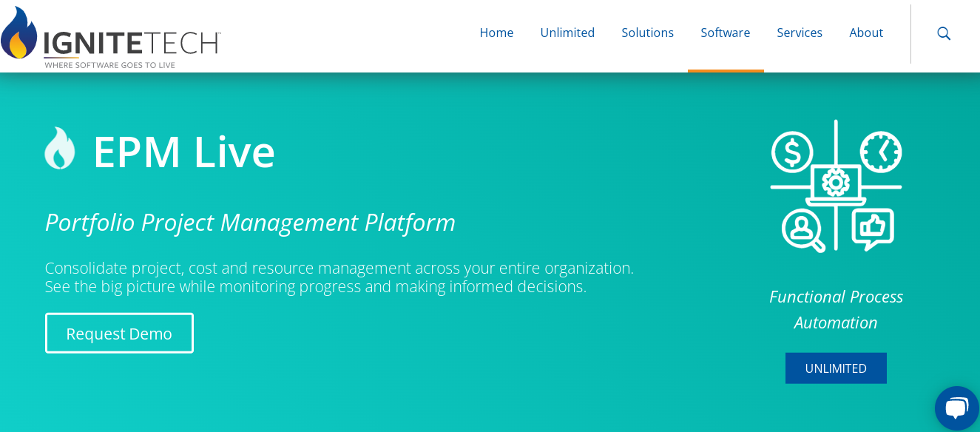Click the white flame icon beside EPM Live
980x432 pixels.
tap(60, 149)
